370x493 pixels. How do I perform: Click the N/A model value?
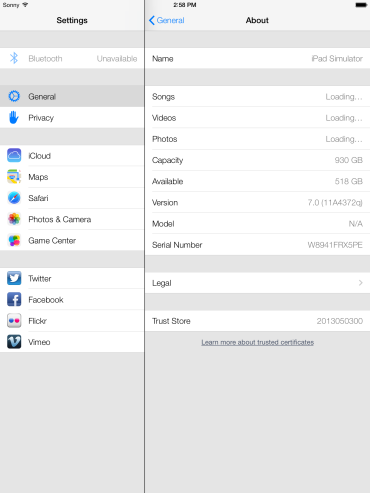tap(356, 224)
